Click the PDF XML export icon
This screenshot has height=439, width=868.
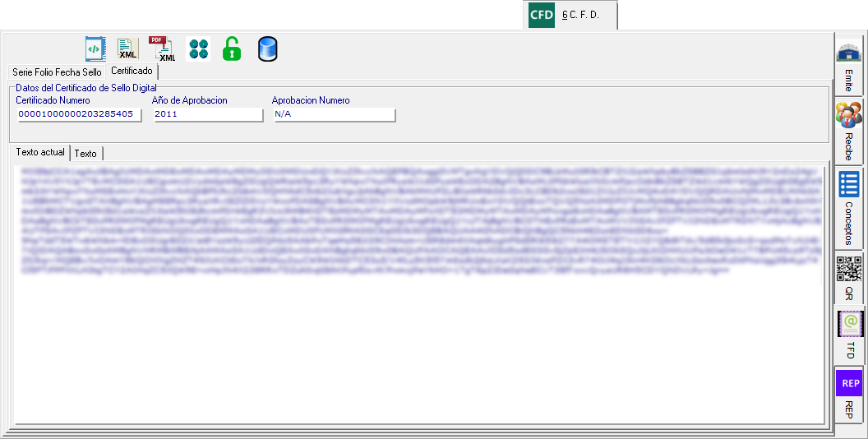[x=162, y=49]
